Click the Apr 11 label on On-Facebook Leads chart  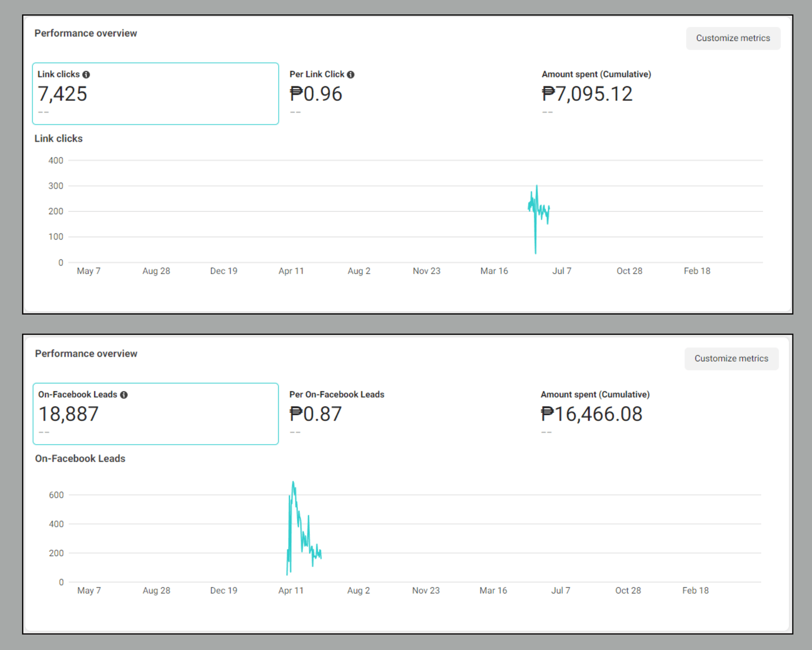(x=291, y=590)
